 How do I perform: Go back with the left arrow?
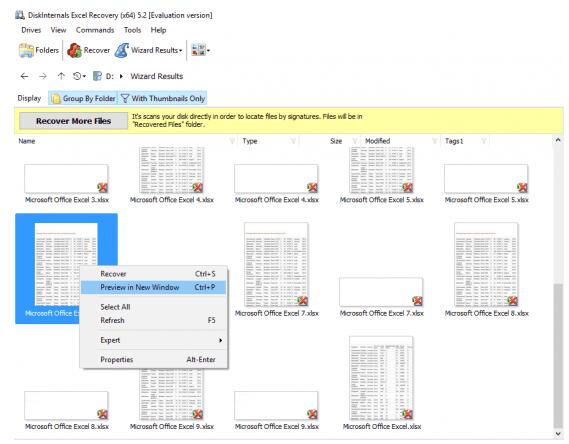(x=24, y=76)
